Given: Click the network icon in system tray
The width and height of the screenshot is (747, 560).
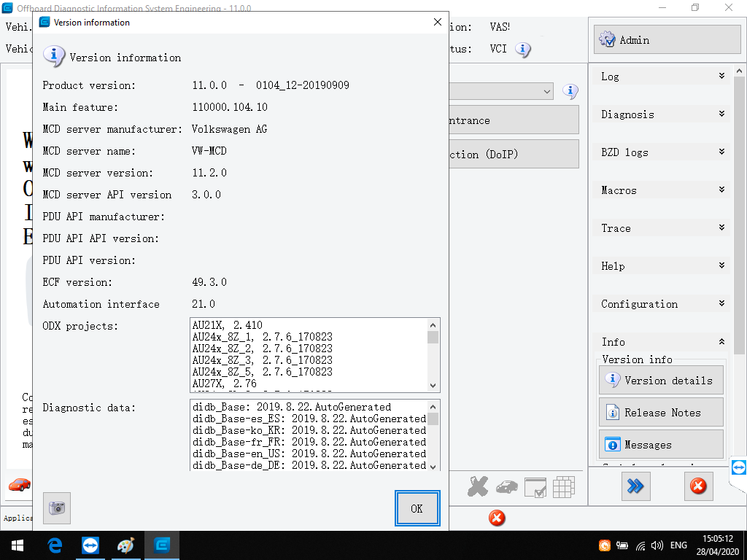Looking at the screenshot, I should [640, 545].
